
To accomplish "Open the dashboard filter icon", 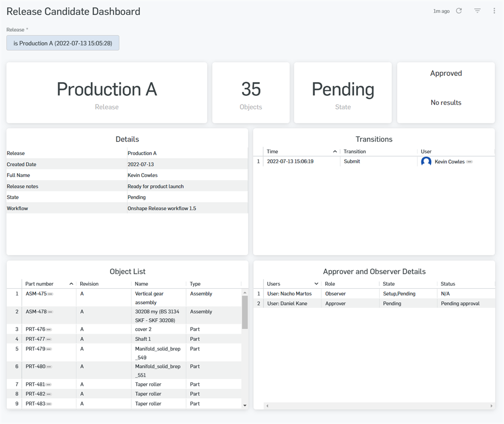I will pyautogui.click(x=477, y=11).
